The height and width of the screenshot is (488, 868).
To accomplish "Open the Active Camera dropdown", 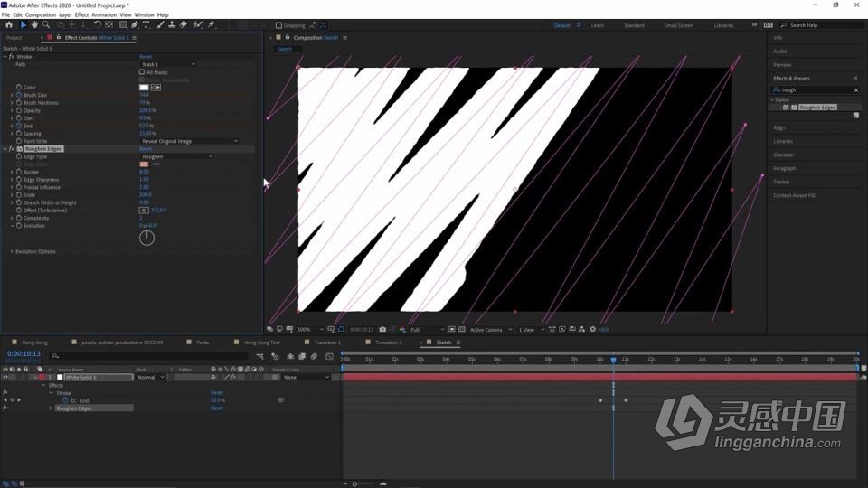I will point(490,329).
